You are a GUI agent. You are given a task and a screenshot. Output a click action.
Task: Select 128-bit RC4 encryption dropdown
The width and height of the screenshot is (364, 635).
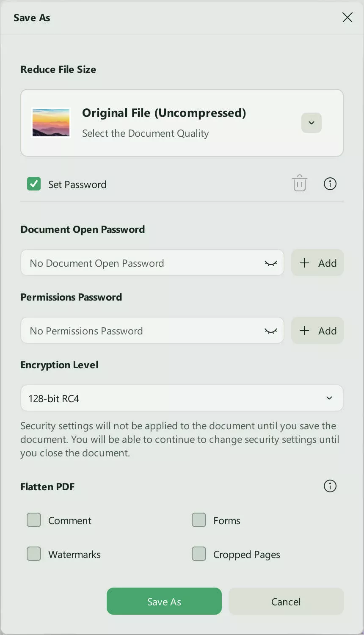182,398
